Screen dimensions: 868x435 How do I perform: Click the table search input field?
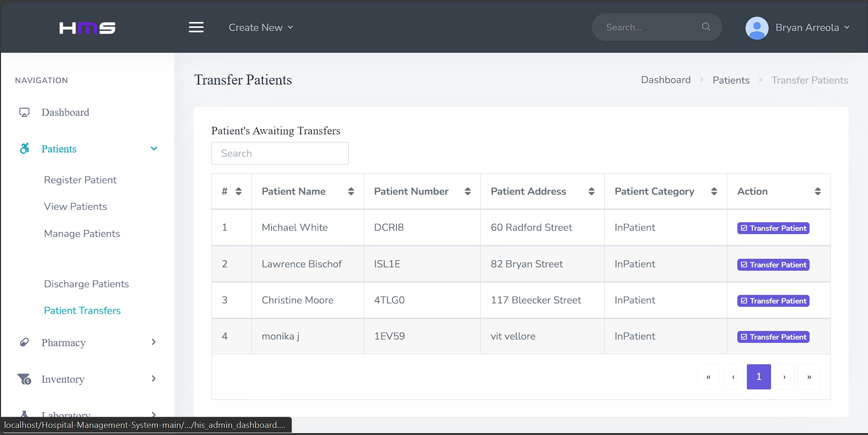pyautogui.click(x=280, y=153)
